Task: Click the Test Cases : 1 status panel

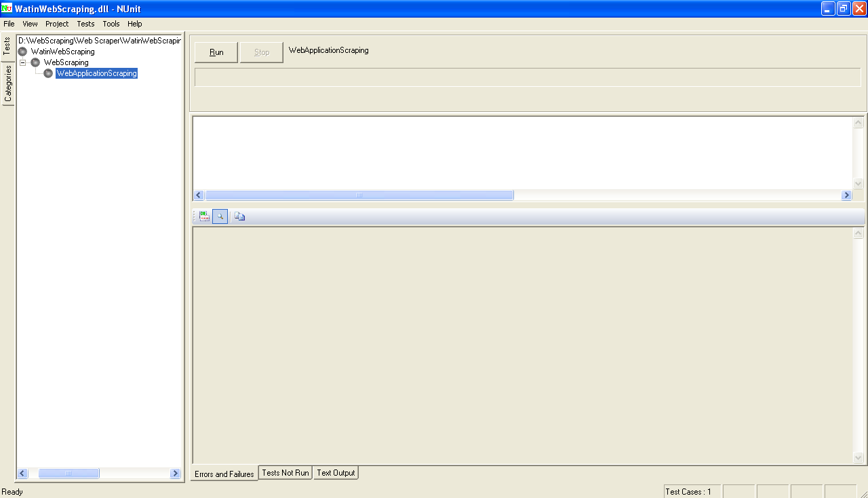Action: coord(692,492)
